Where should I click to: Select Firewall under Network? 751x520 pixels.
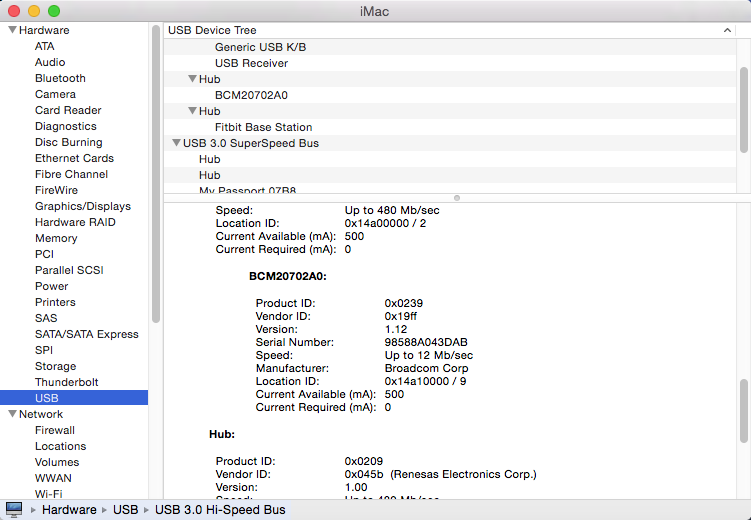coord(55,430)
